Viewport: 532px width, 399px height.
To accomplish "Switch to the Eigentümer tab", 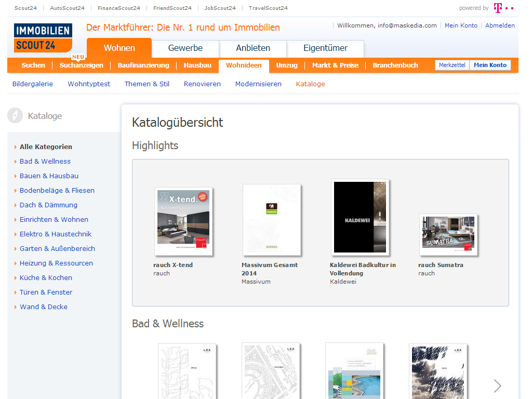I will coord(325,48).
